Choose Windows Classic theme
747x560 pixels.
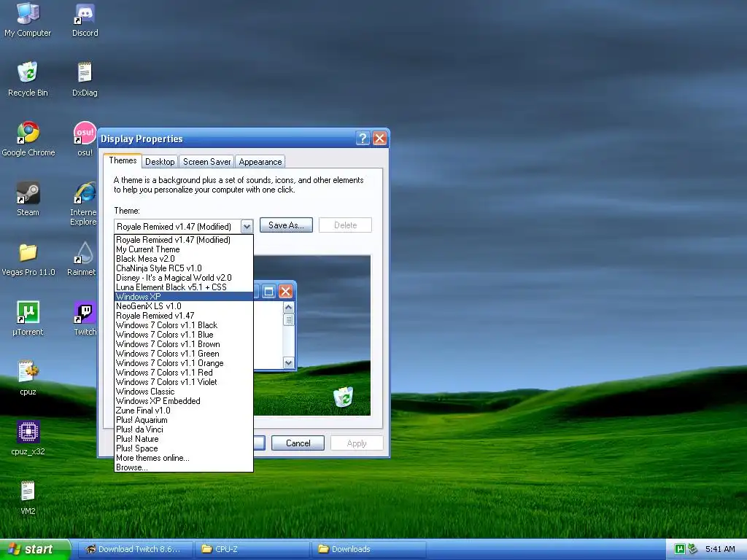click(x=183, y=392)
